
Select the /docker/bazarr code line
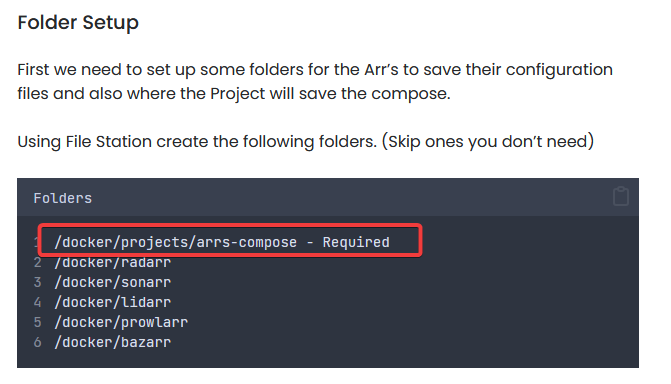tap(113, 342)
